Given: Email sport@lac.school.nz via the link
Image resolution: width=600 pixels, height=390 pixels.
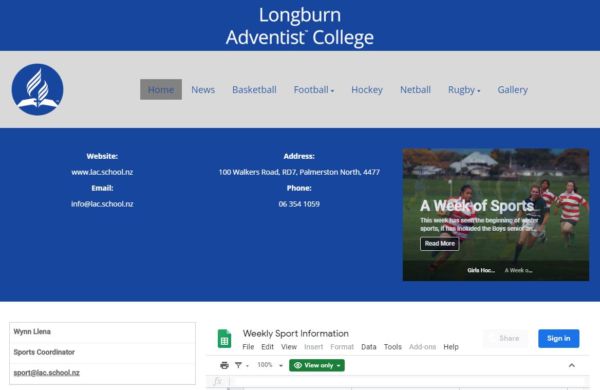Looking at the screenshot, I should click(x=46, y=372).
